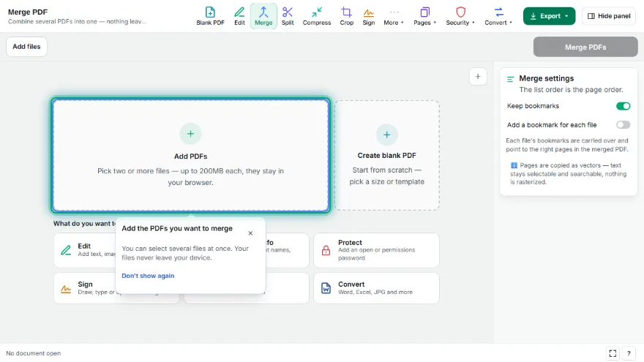Open the Convert dropdown in toolbar

coord(498,16)
